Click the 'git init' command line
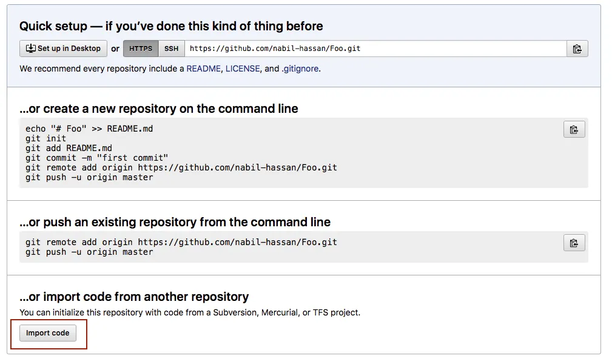 pyautogui.click(x=45, y=138)
